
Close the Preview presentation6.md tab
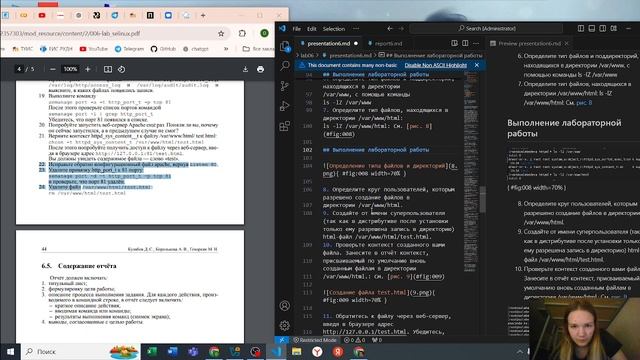click(567, 43)
